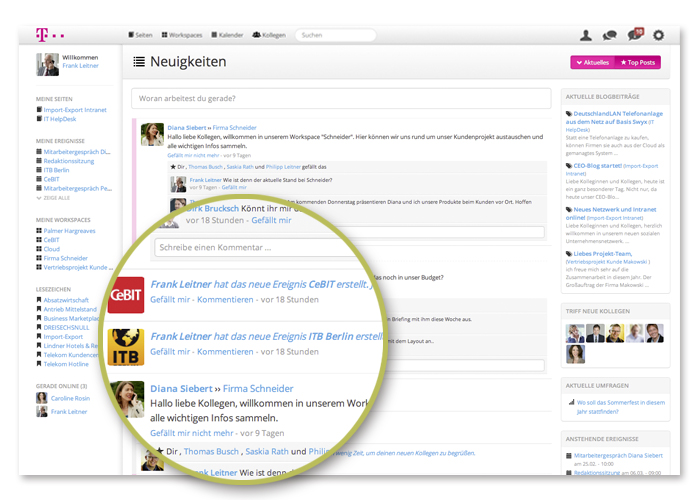
Task: Open the Aktuelles dropdown button
Action: point(592,62)
